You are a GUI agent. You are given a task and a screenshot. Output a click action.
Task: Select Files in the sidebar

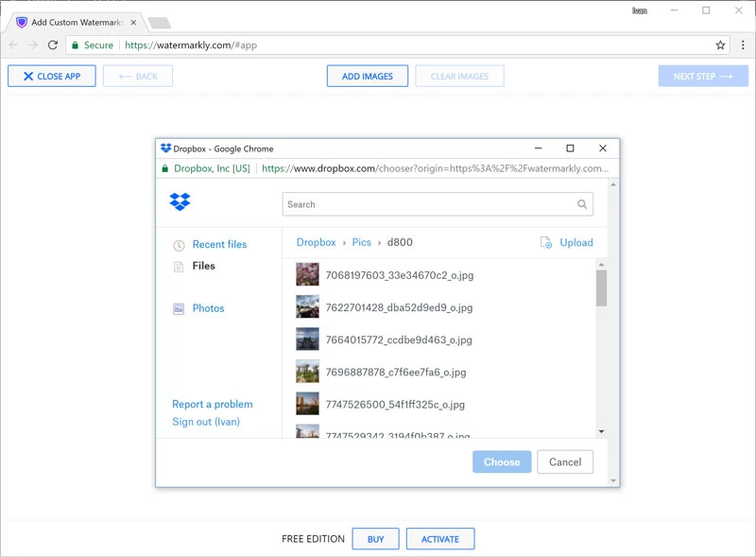click(x=203, y=266)
